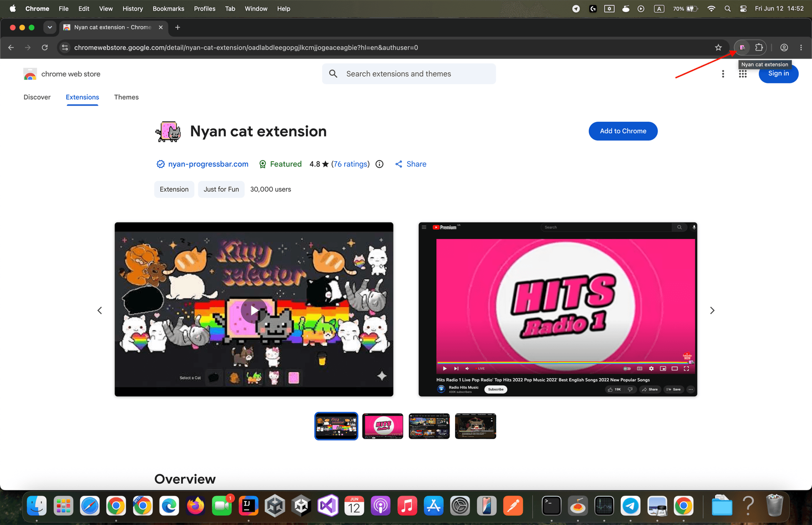Open the Bookmarks menu

pyautogui.click(x=168, y=8)
